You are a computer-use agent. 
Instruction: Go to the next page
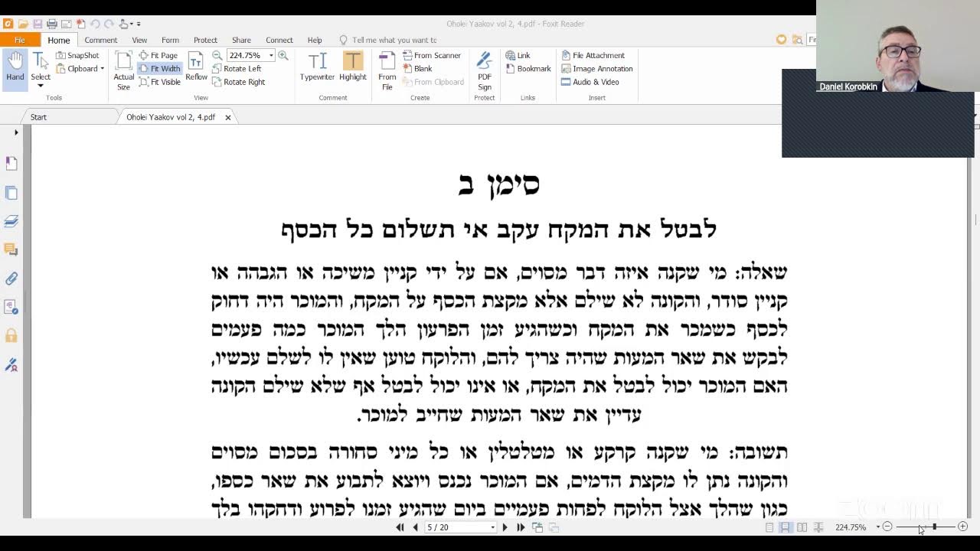(505, 527)
